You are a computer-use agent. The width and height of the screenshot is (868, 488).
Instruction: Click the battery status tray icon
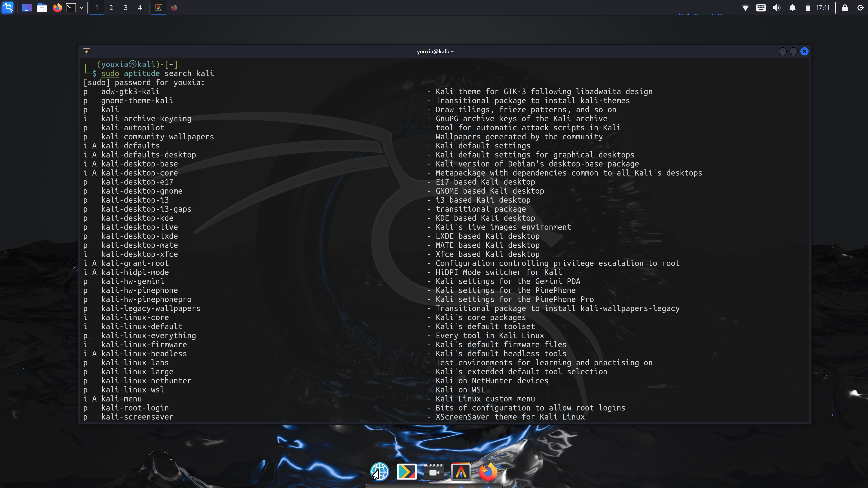[808, 7]
